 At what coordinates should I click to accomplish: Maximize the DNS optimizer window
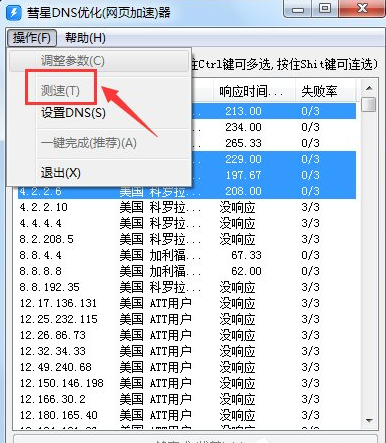tap(325, 9)
